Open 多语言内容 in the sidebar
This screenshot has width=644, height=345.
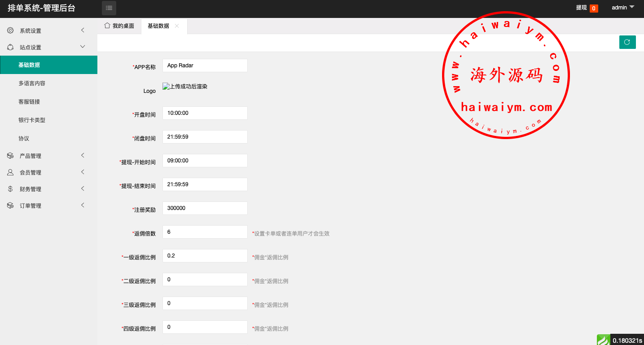coord(32,83)
